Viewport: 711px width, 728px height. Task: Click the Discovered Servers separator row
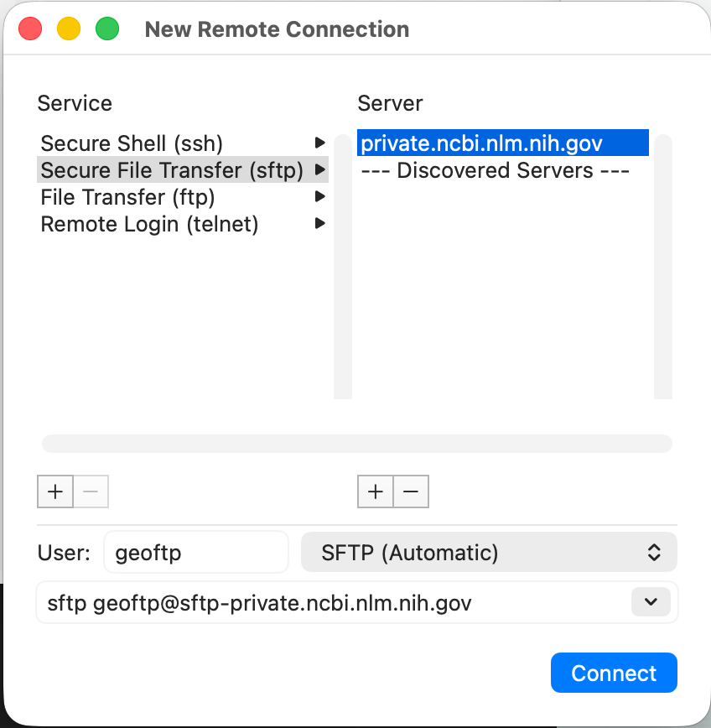(495, 170)
